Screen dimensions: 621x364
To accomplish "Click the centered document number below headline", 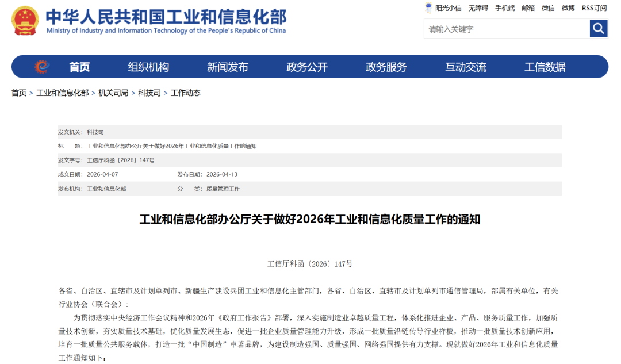I will 310,264.
